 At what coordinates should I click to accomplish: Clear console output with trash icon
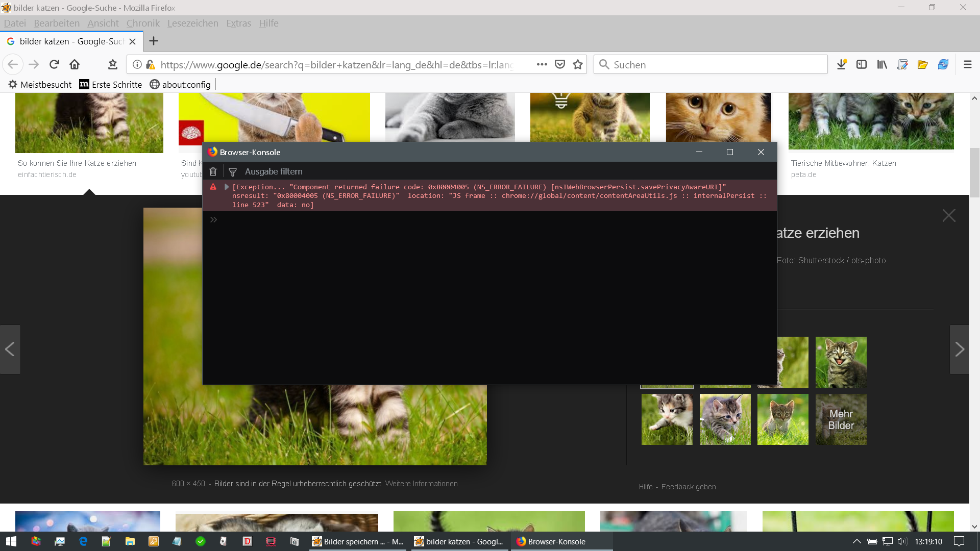pyautogui.click(x=213, y=172)
